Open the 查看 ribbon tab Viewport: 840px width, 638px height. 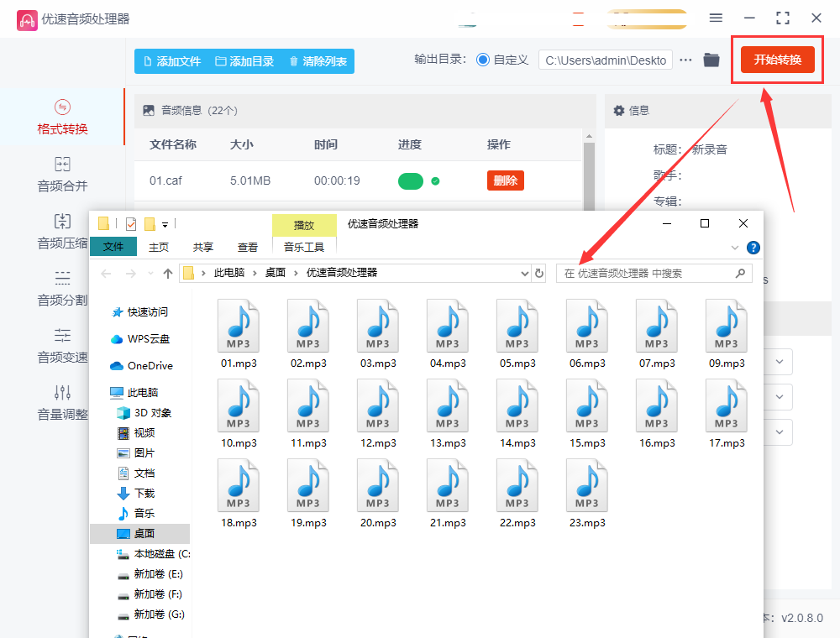point(248,248)
